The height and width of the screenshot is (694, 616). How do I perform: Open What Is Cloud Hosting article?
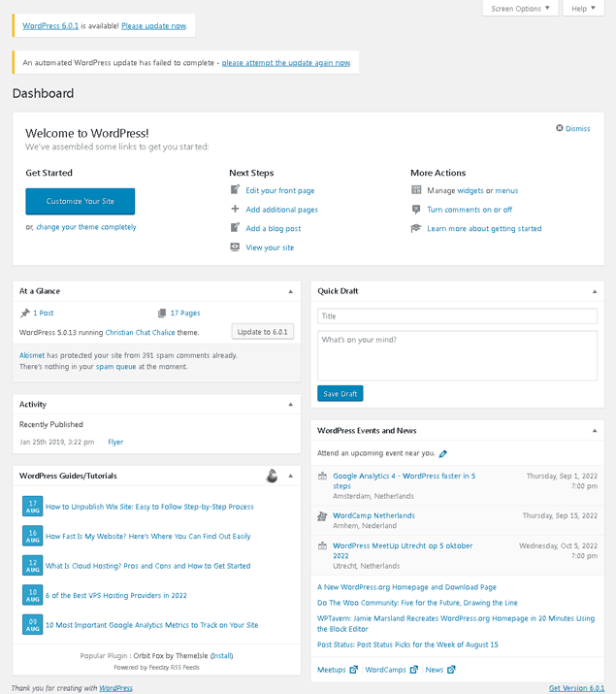[147, 566]
